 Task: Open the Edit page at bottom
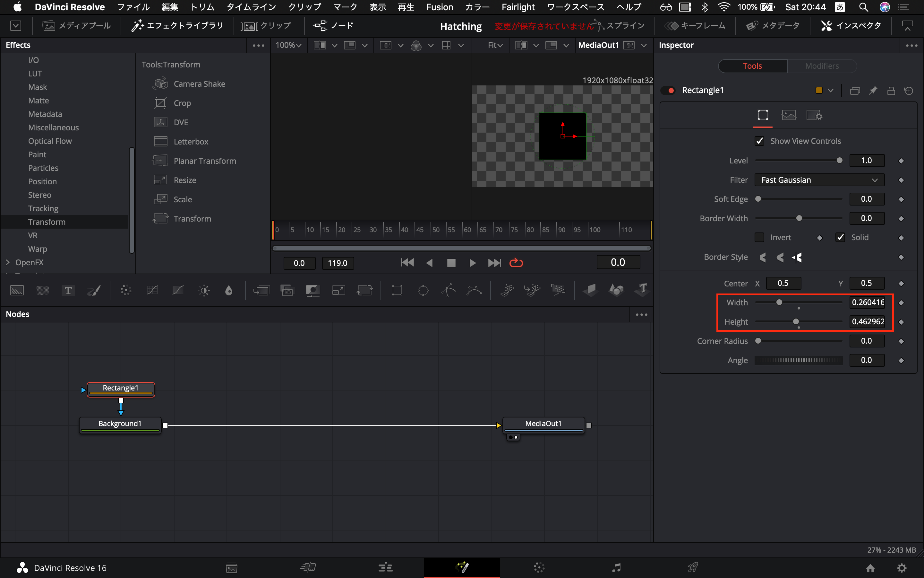385,567
